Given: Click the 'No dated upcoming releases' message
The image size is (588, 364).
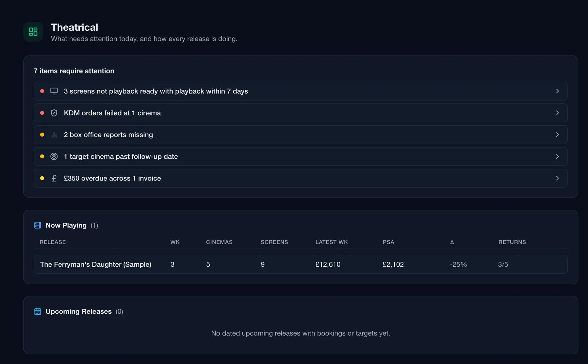Looking at the screenshot, I should pyautogui.click(x=301, y=333).
